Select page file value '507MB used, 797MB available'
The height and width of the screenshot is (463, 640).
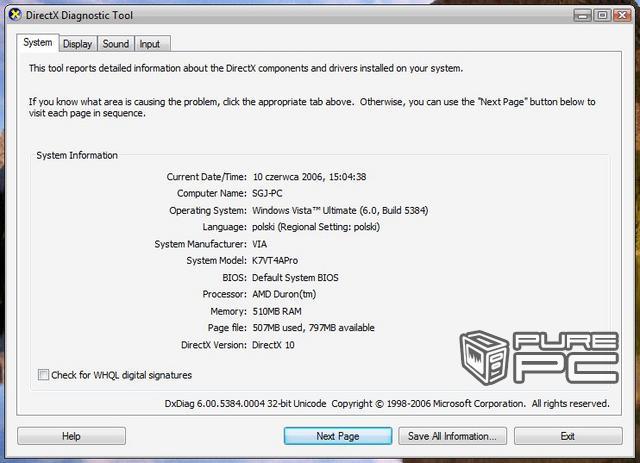(313, 327)
